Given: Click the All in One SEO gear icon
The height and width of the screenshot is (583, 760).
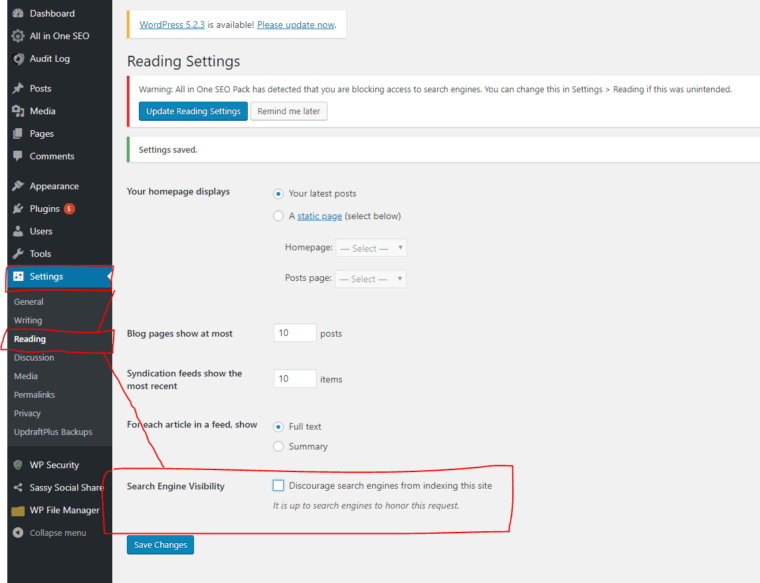Looking at the screenshot, I should (18, 36).
